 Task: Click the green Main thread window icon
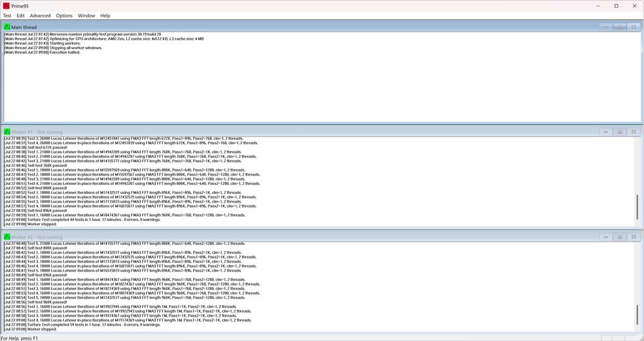[x=7, y=26]
